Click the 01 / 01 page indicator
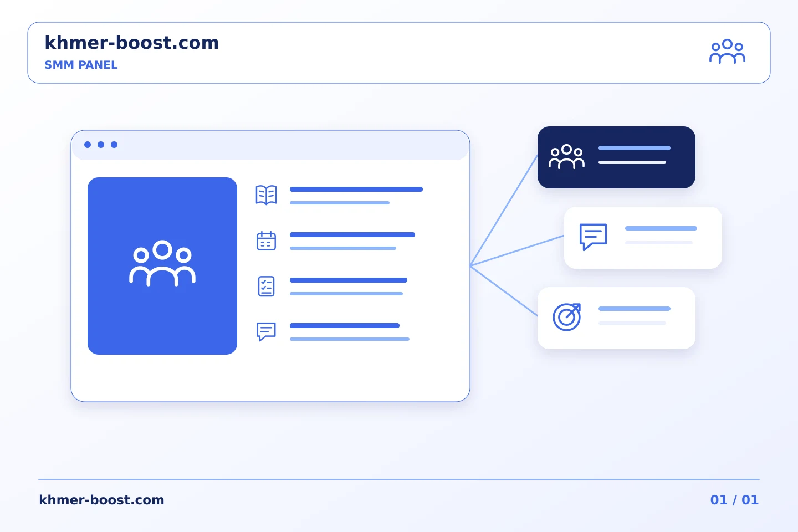This screenshot has width=798, height=532. coord(734,500)
